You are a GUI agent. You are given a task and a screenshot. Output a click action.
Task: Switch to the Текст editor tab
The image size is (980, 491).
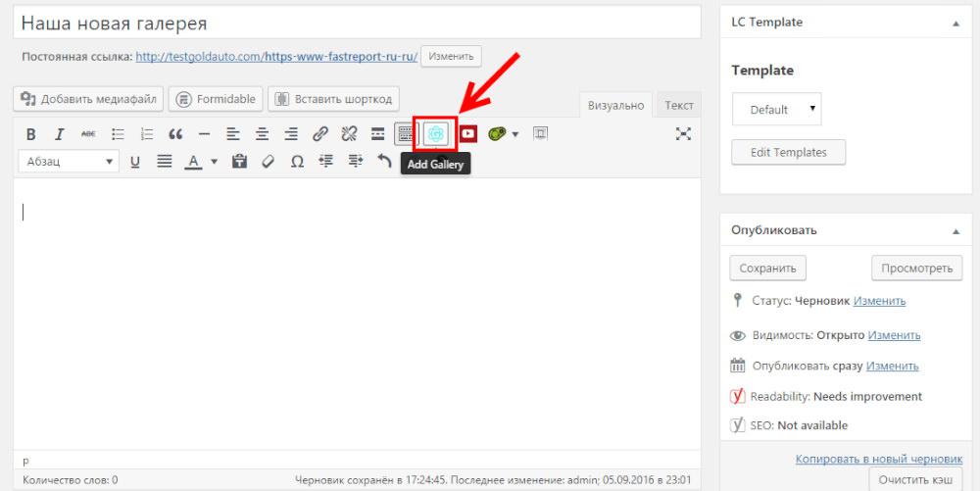click(x=678, y=106)
